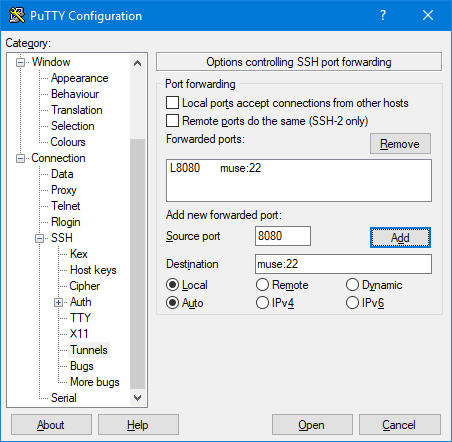Click the Add forwarded port button
Image resolution: width=452 pixels, height=442 pixels.
pyautogui.click(x=400, y=238)
